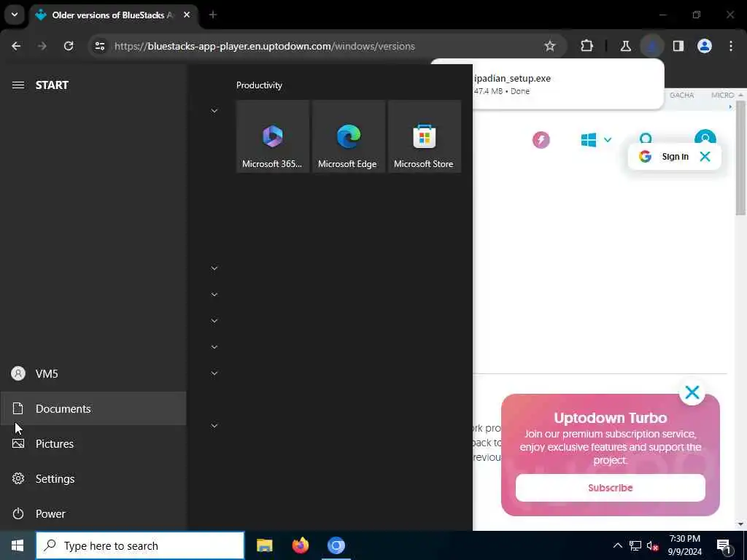Open Firefox from the taskbar
Image resolution: width=747 pixels, height=560 pixels.
(300, 545)
